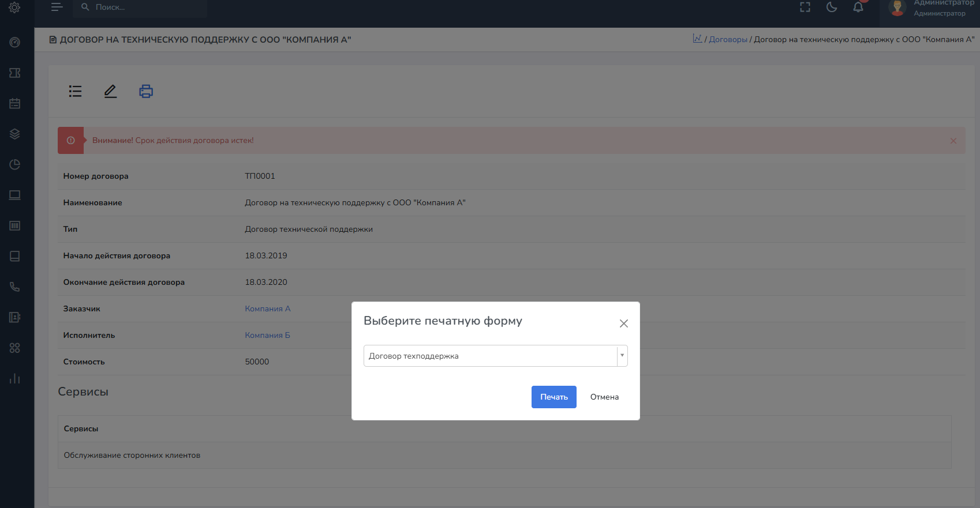Enter fullscreen mode via top bar icon

(x=805, y=7)
